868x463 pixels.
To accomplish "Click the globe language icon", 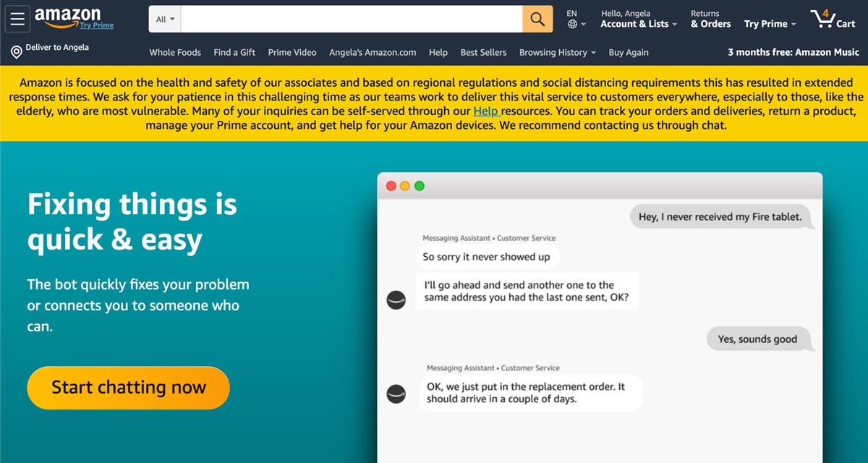I will pyautogui.click(x=573, y=25).
